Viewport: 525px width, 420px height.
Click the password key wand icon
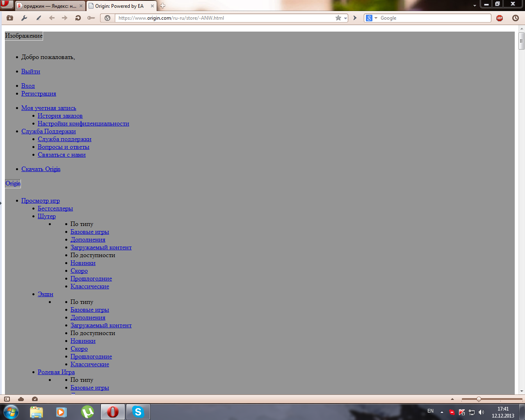[91, 18]
